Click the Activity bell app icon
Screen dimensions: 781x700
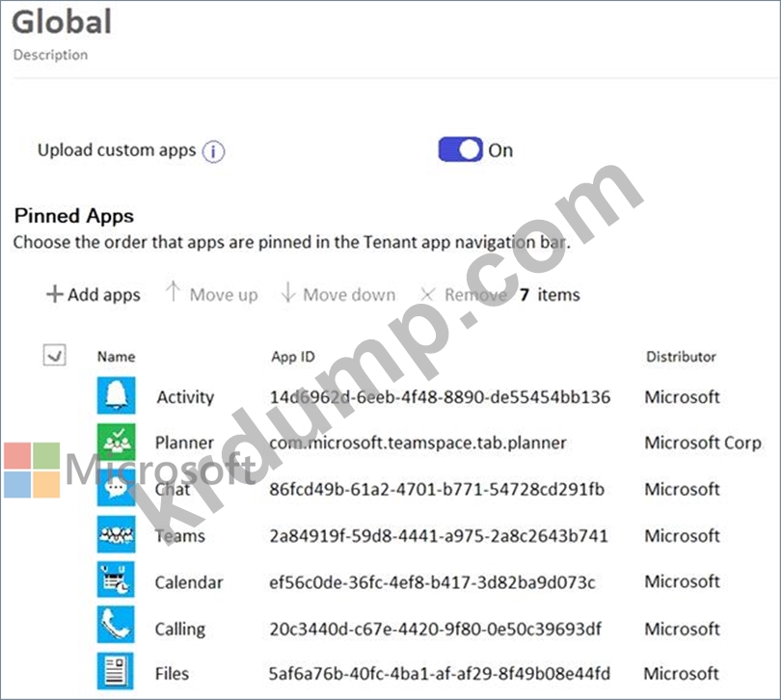pos(117,396)
